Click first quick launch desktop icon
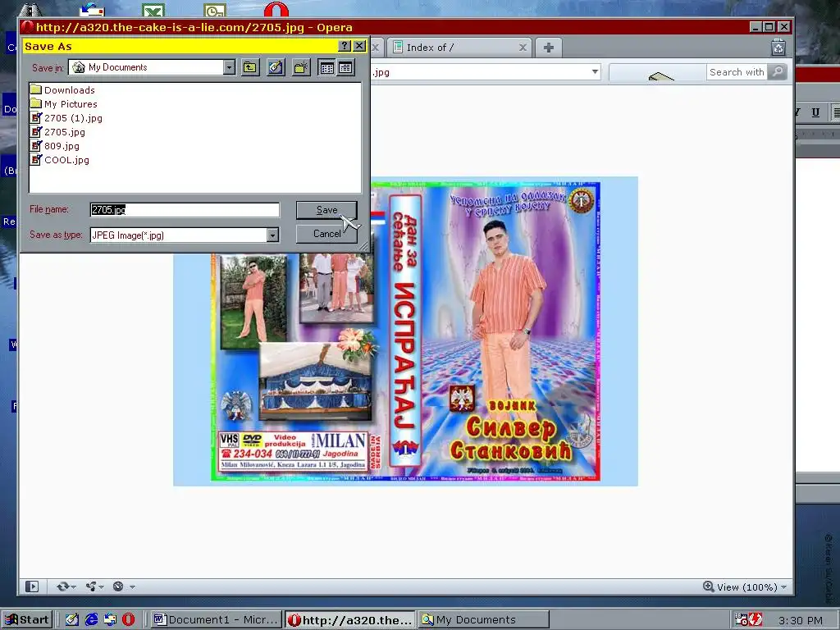The height and width of the screenshot is (630, 840). point(72,620)
